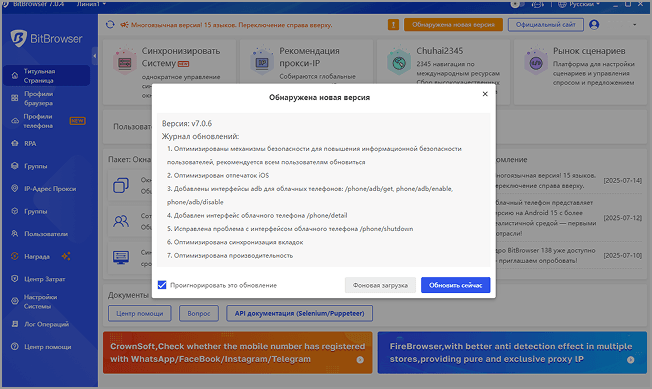The width and height of the screenshot is (652, 389).
Task: Click the Версия: v7.0.6 text
Action: click(187, 123)
